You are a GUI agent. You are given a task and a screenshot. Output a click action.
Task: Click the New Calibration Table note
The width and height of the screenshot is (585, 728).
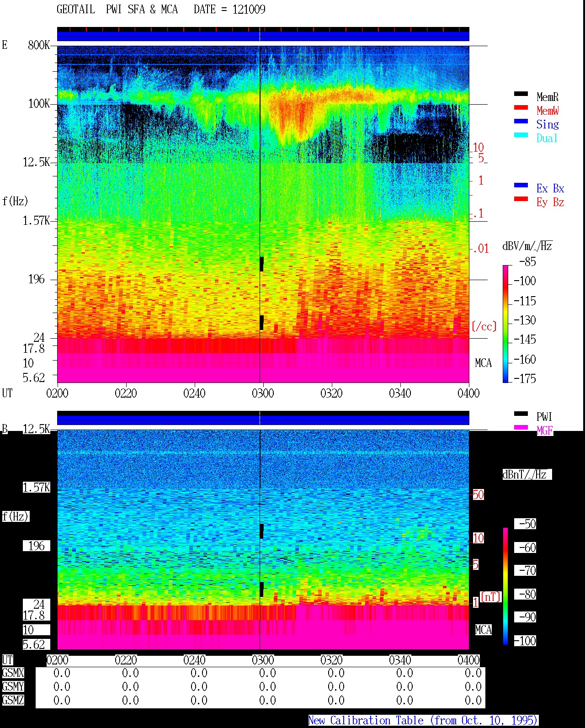pos(423,721)
